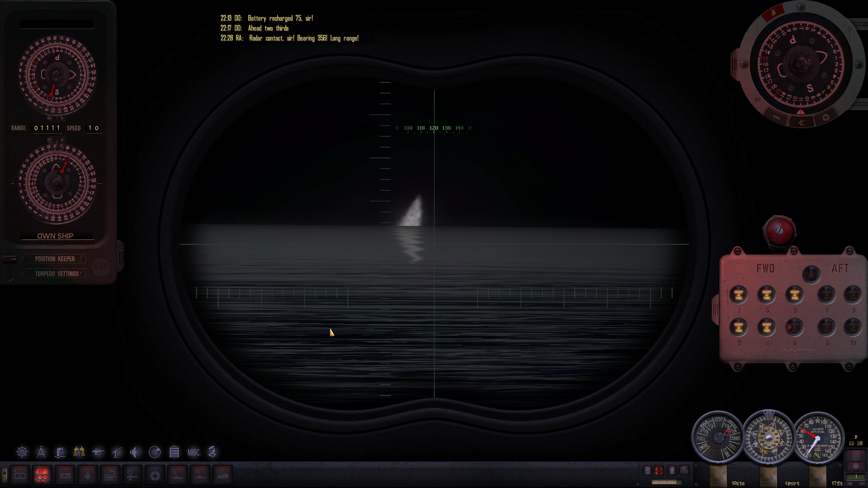Open the radar station icon
The width and height of the screenshot is (868, 488).
click(x=155, y=452)
